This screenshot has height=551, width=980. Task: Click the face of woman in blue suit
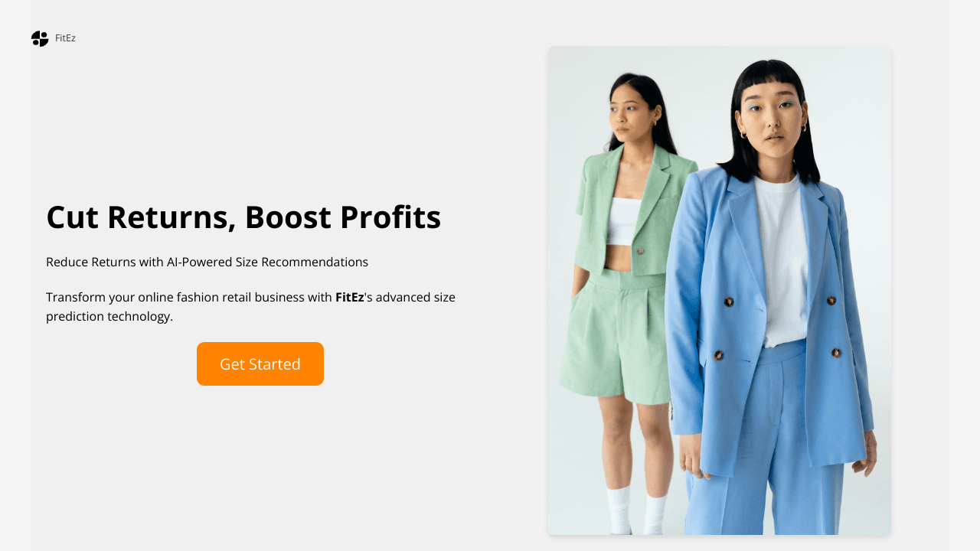773,122
